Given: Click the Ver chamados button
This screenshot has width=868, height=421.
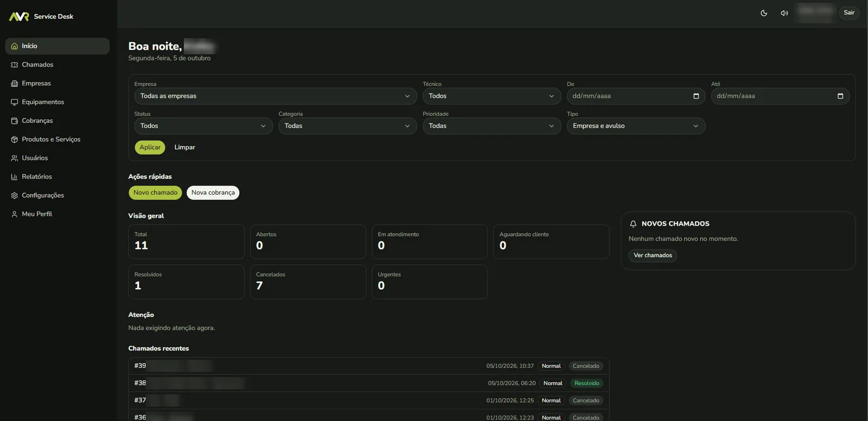Looking at the screenshot, I should point(653,256).
